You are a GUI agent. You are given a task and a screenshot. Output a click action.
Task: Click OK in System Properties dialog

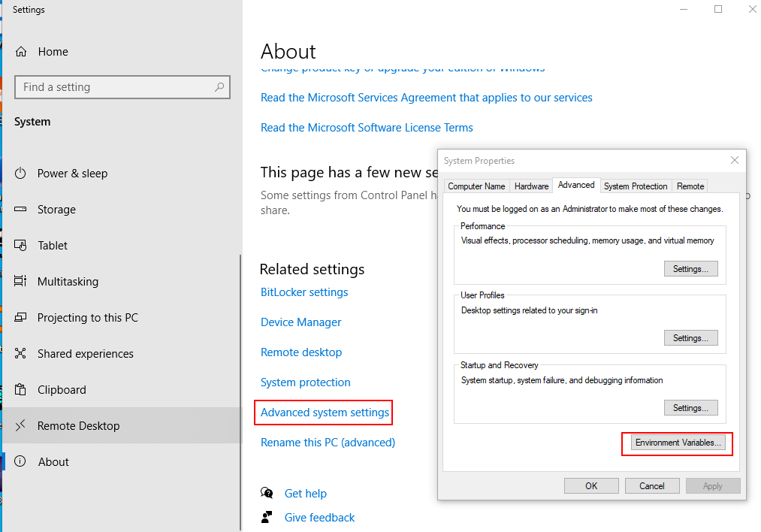(591, 485)
